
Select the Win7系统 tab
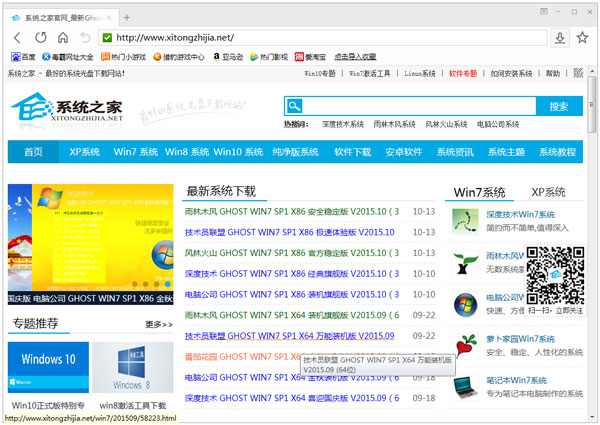(x=480, y=191)
